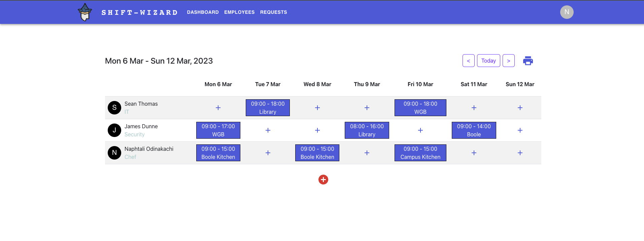Add a Wednesday shift for Sean Thomas

pyautogui.click(x=317, y=107)
